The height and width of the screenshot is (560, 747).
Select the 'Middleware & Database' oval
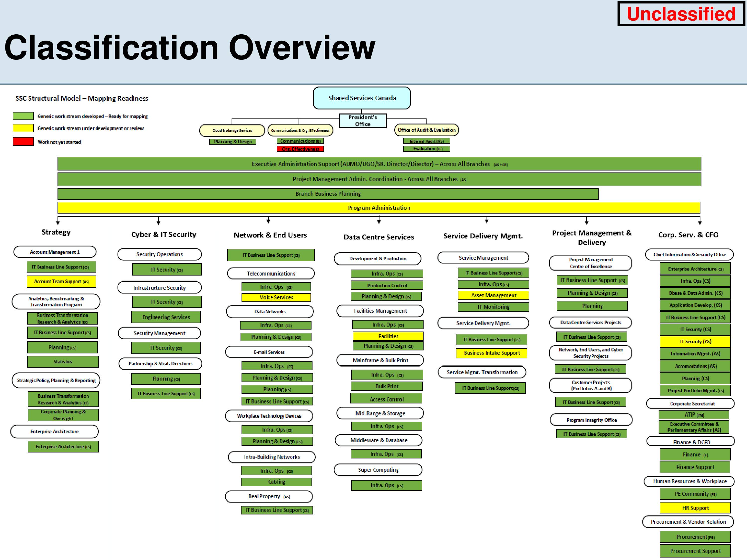pyautogui.click(x=378, y=441)
